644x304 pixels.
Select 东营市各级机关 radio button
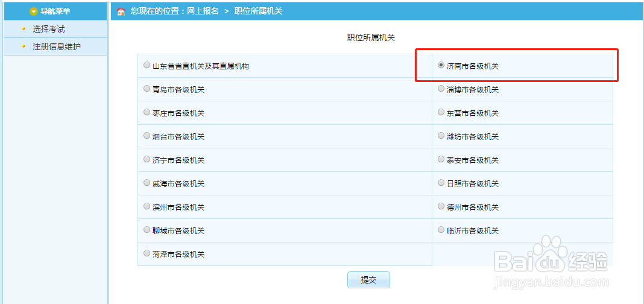[441, 112]
